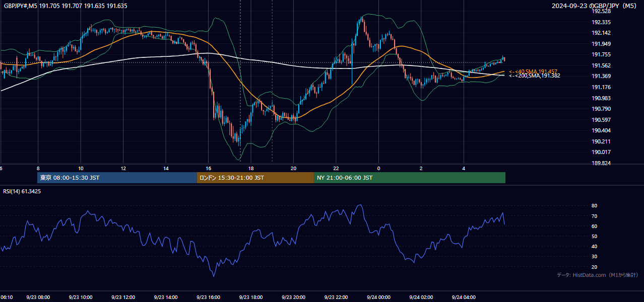Click price axis label 191.562

601,65
